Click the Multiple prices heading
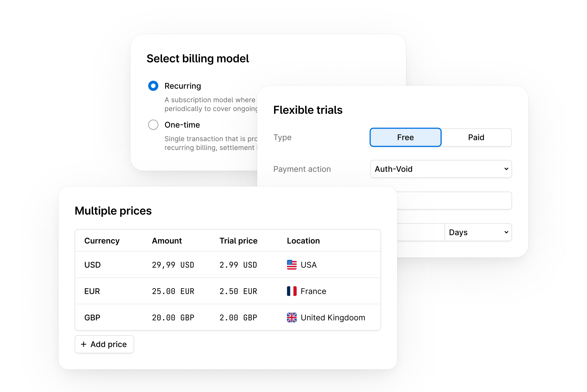587x392 pixels. click(113, 211)
